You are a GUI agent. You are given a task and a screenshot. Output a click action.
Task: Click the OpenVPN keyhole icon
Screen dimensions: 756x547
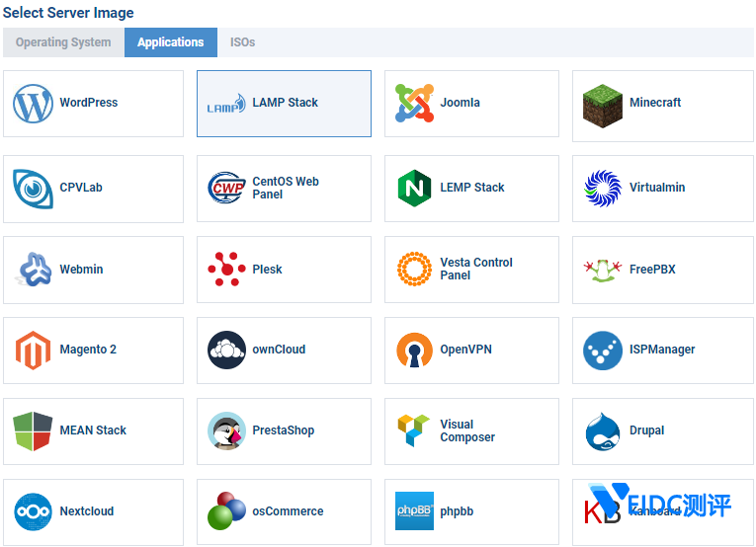point(414,350)
